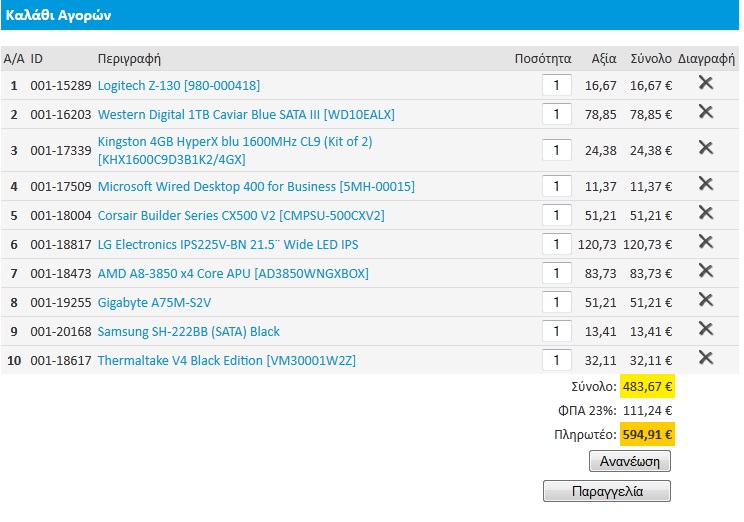The width and height of the screenshot is (744, 522).
Task: Open Logitech Z-130 [980-000418] product link
Action: tap(178, 85)
